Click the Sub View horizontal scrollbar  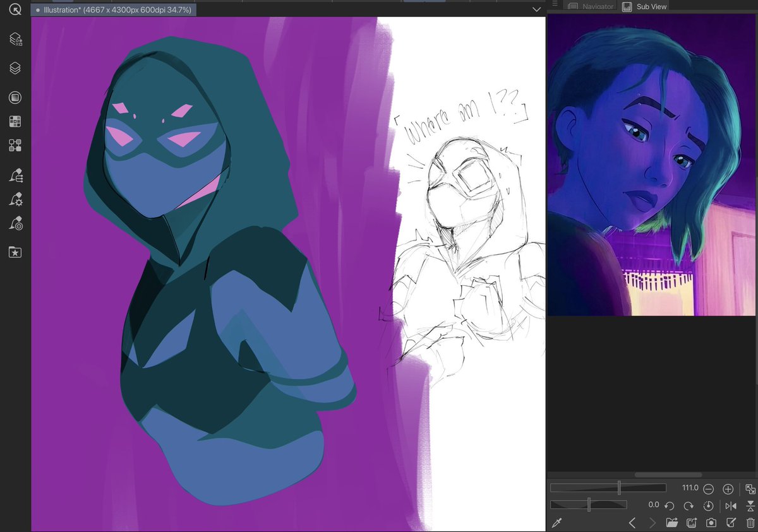(x=668, y=475)
